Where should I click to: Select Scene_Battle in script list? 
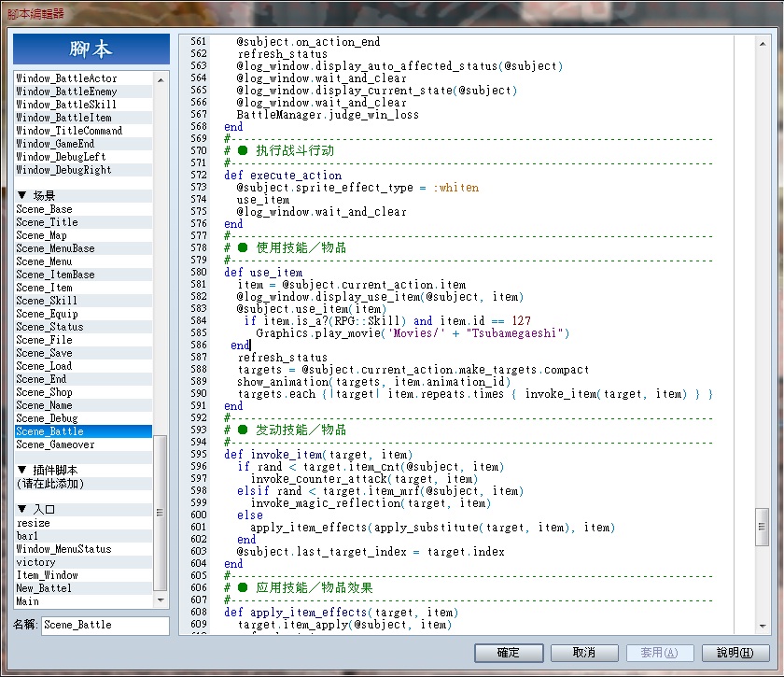tap(83, 431)
